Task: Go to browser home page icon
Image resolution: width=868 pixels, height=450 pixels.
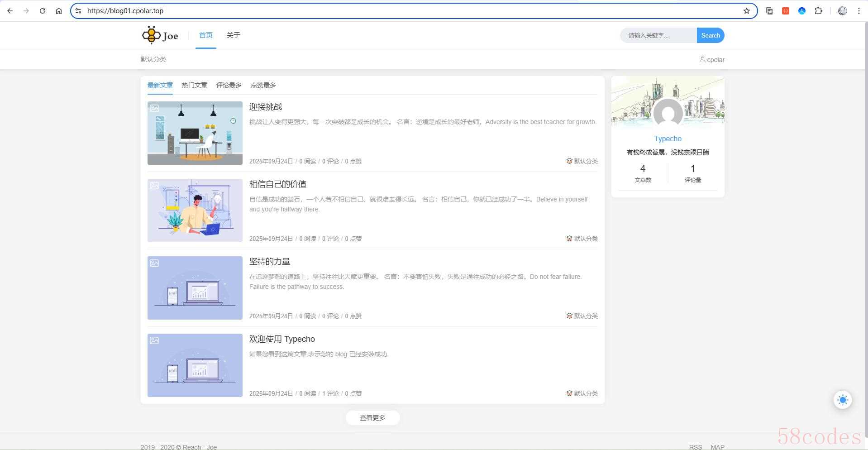Action: tap(59, 11)
